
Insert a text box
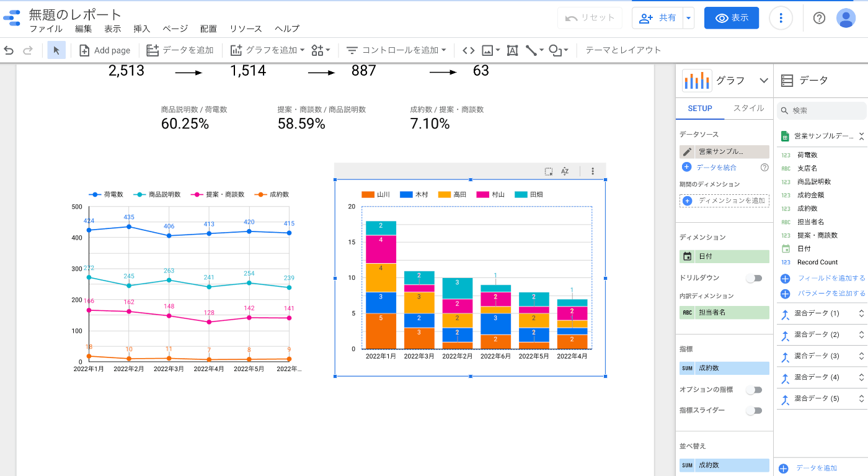click(x=512, y=50)
